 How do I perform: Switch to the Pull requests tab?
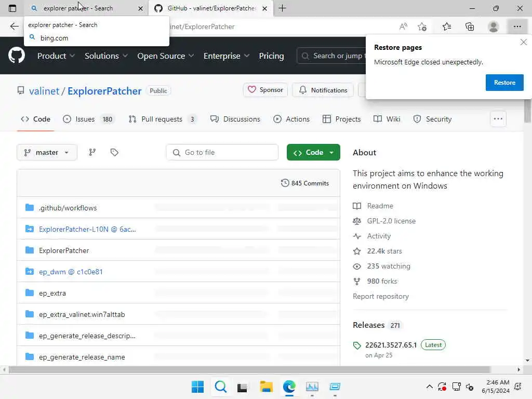pos(162,119)
